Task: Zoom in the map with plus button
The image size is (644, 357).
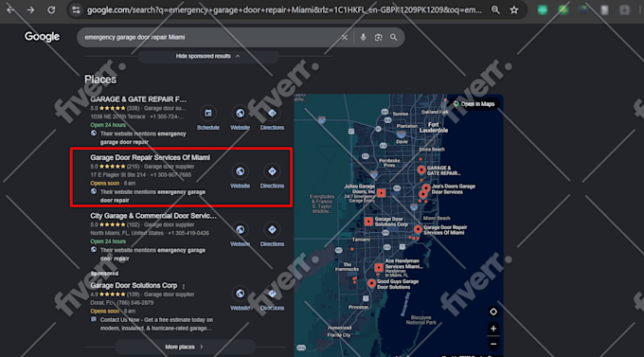Action: (x=493, y=329)
